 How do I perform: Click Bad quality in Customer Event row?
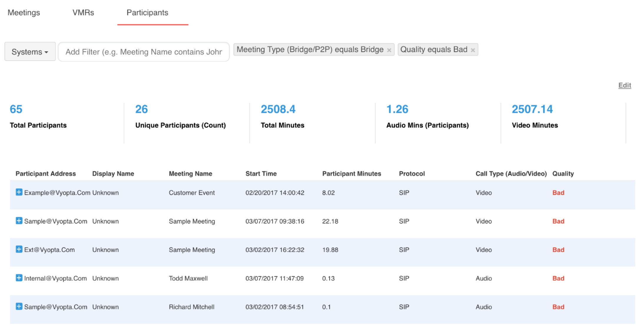pos(558,193)
